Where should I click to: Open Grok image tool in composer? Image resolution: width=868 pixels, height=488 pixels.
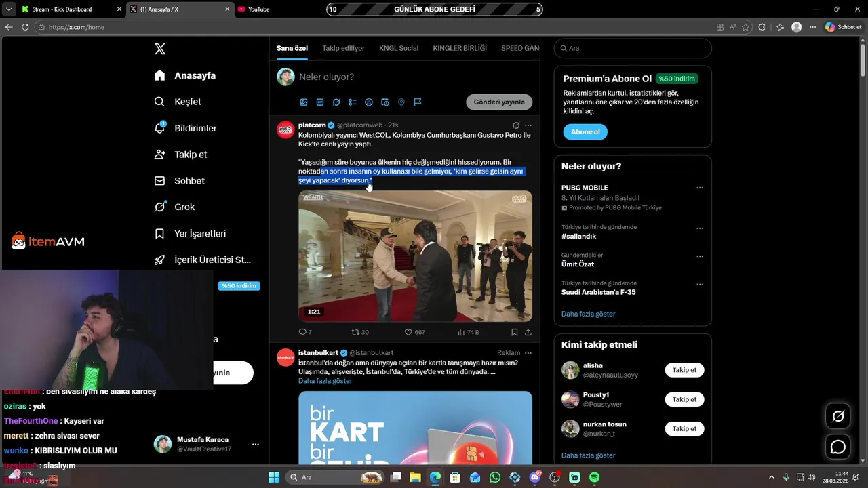[x=336, y=102]
